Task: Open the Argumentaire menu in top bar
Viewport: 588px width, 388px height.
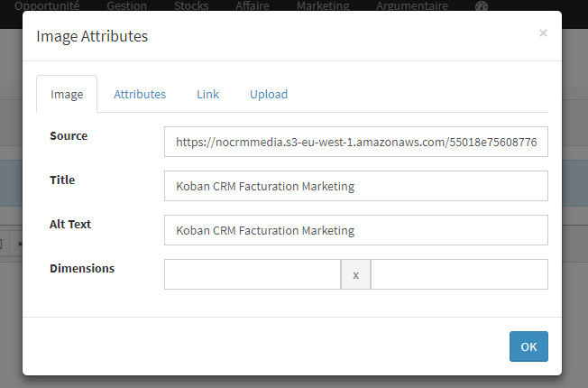Action: 412,5
